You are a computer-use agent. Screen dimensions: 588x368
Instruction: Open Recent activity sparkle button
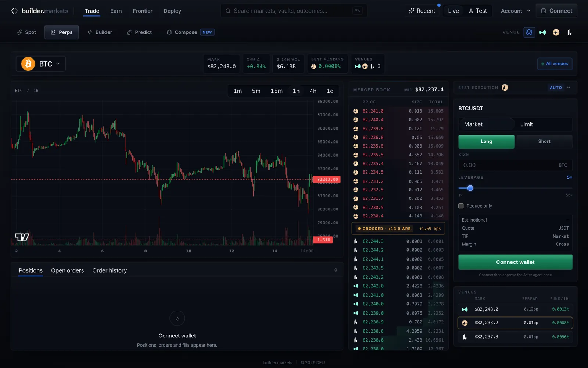[422, 11]
